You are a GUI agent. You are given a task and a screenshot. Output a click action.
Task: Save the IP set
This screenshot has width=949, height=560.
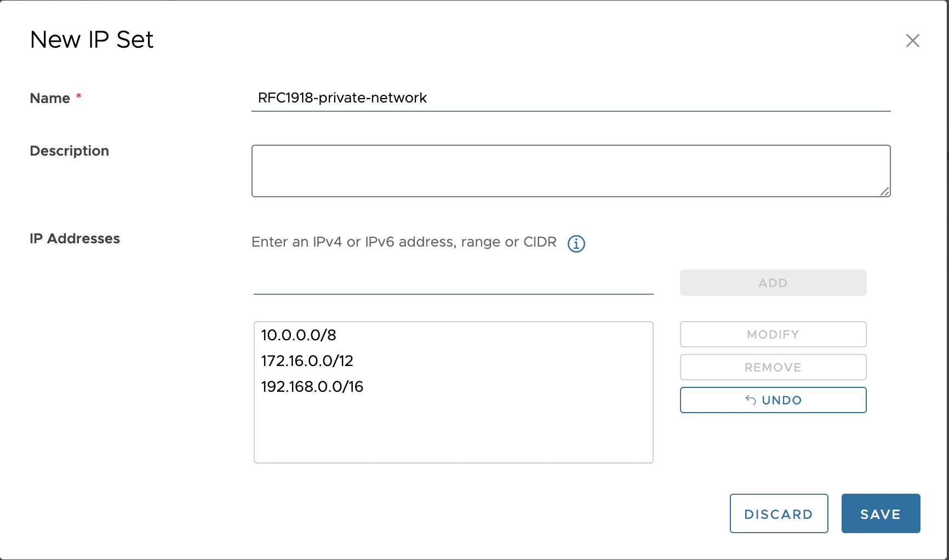881,513
